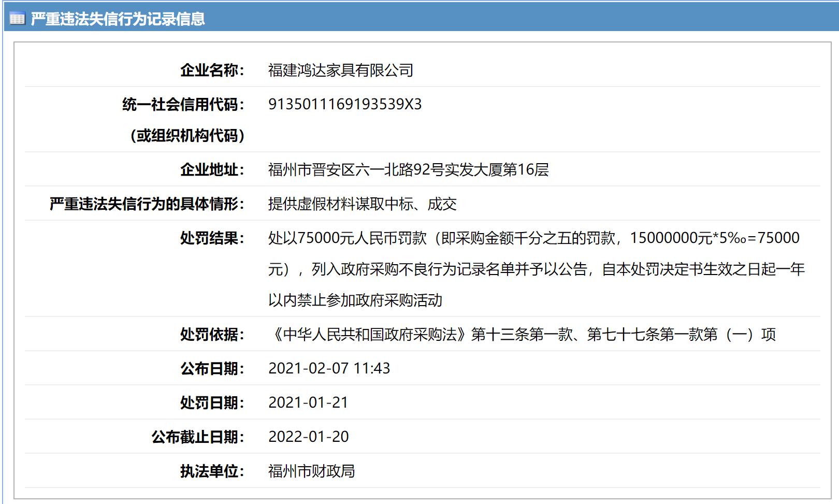Select the header title 严重违法失信行为记录信息
Screen dimensions: 839x504
pos(118,19)
